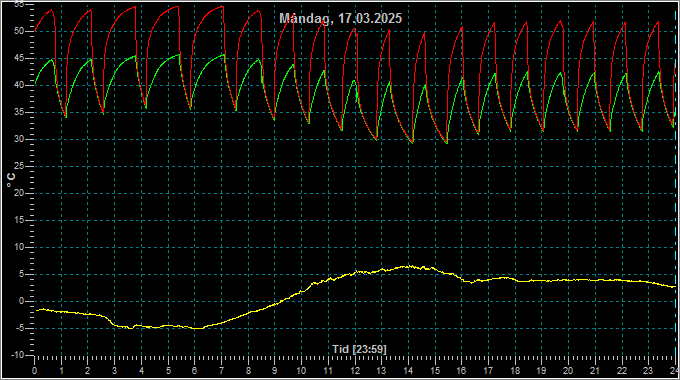
Task: Click the 0 degree mark on temperature axis
Action: click(x=21, y=301)
